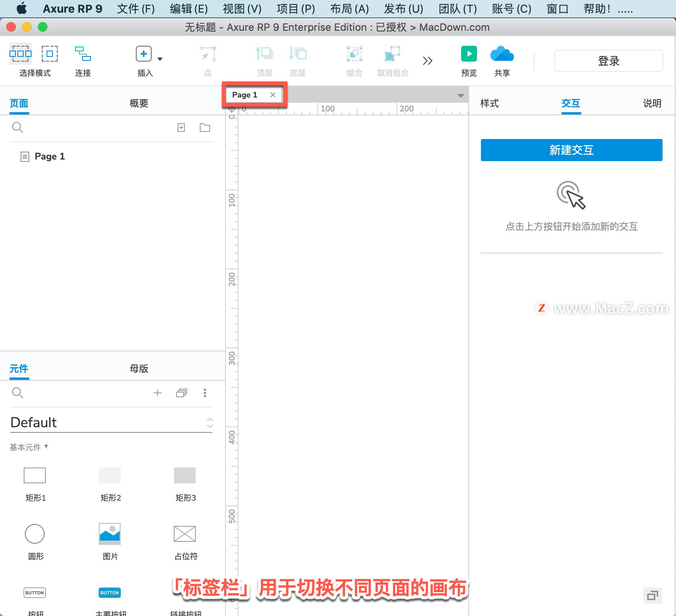Launch Preview with green play icon
This screenshot has width=676, height=616.
[x=469, y=54]
